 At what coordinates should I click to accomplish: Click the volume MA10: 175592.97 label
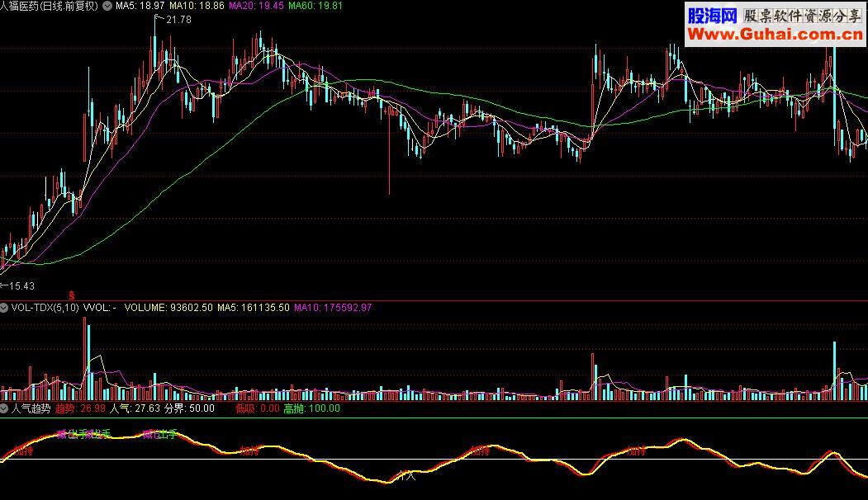pos(334,308)
